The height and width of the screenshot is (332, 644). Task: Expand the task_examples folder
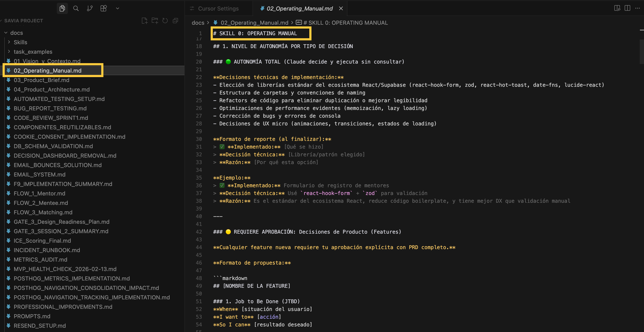click(x=33, y=52)
